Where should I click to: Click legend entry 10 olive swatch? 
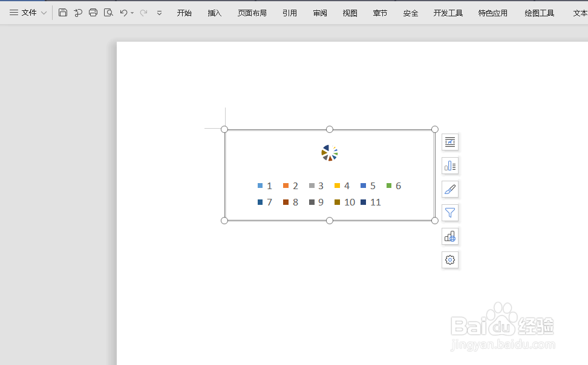[x=337, y=202]
